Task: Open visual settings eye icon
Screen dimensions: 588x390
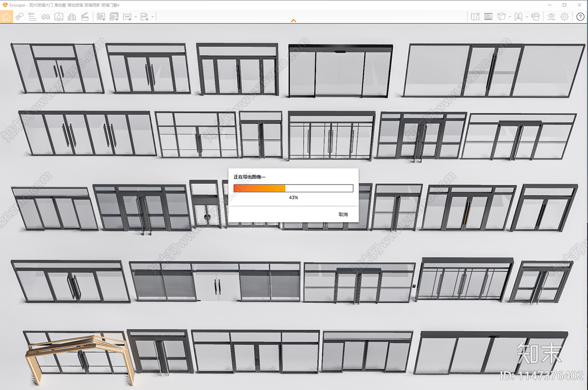Action: point(551,17)
